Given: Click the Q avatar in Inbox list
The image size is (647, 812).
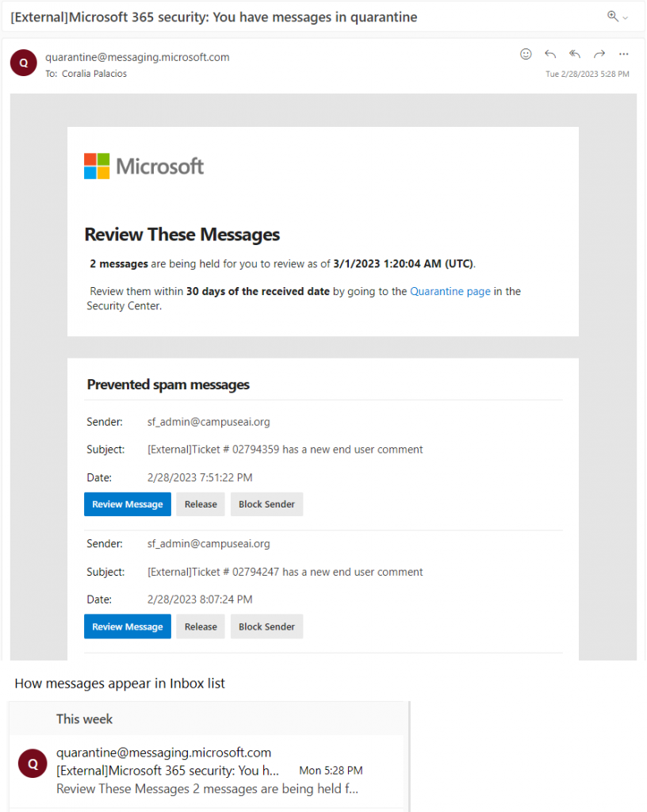Looking at the screenshot, I should click(33, 764).
